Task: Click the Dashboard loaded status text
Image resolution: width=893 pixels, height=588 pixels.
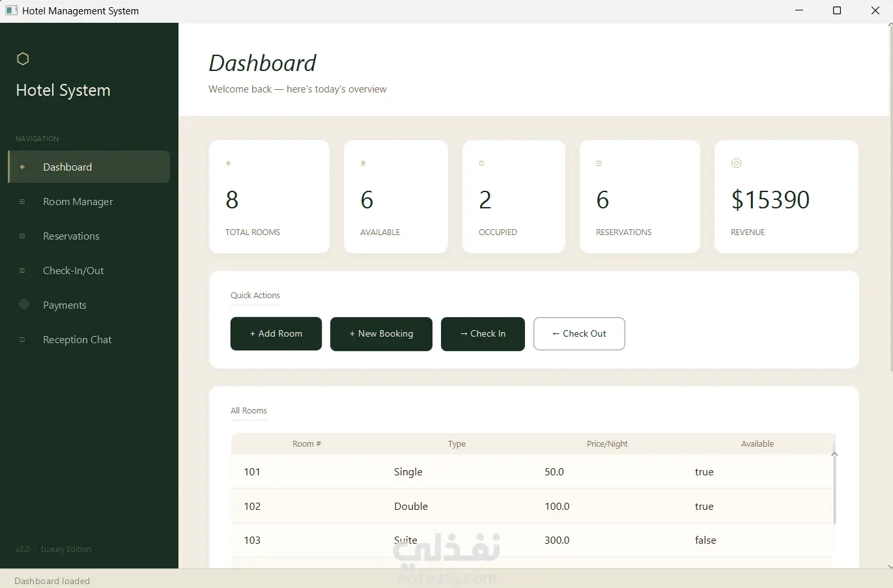Action: [52, 581]
